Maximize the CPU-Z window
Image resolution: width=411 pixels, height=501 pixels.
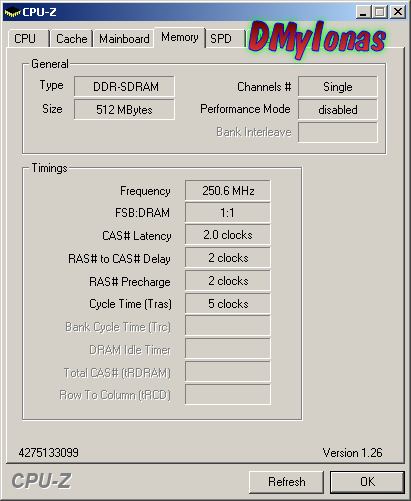[x=380, y=12]
